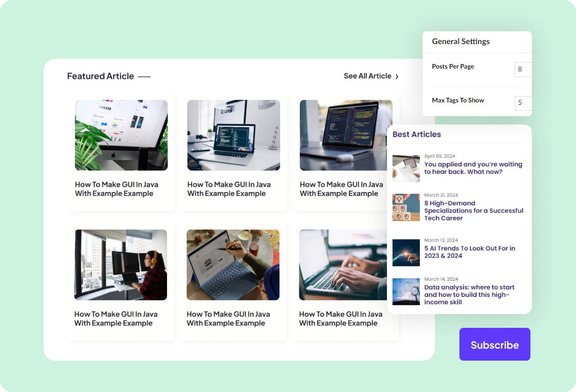Select the dark laptop with code article image

[x=346, y=135]
